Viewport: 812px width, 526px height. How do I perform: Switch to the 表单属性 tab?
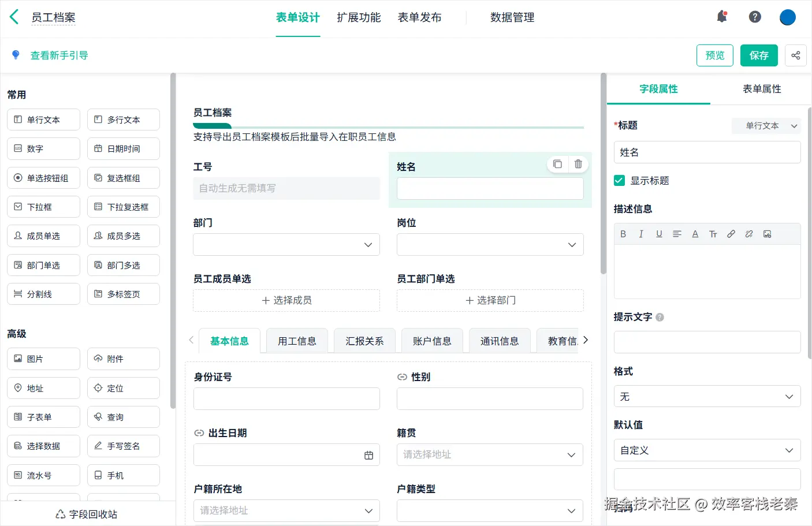[x=762, y=89]
